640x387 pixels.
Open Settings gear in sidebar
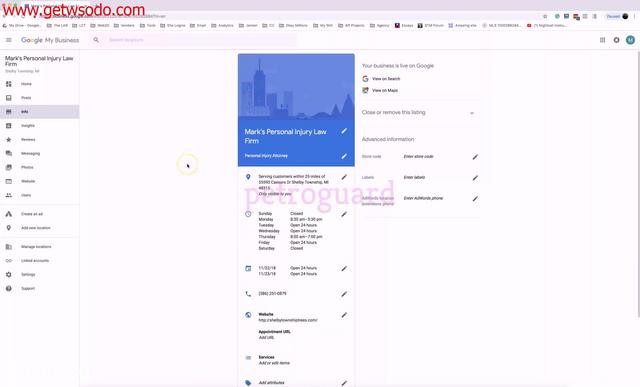[40, 274]
